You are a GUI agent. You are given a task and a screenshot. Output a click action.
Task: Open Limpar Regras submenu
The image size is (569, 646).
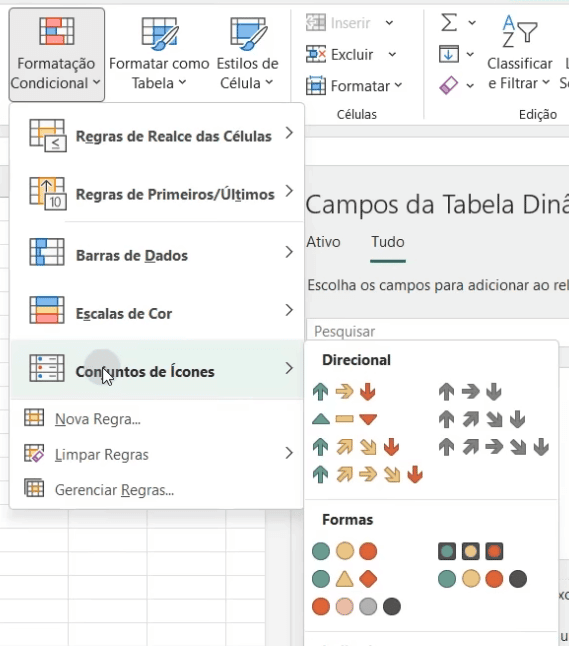(x=157, y=454)
